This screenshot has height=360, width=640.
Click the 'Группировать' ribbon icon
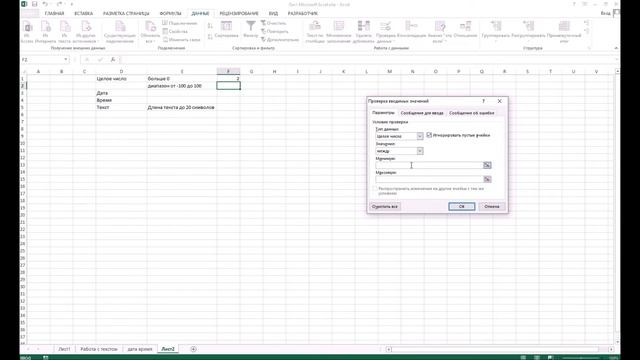point(496,30)
